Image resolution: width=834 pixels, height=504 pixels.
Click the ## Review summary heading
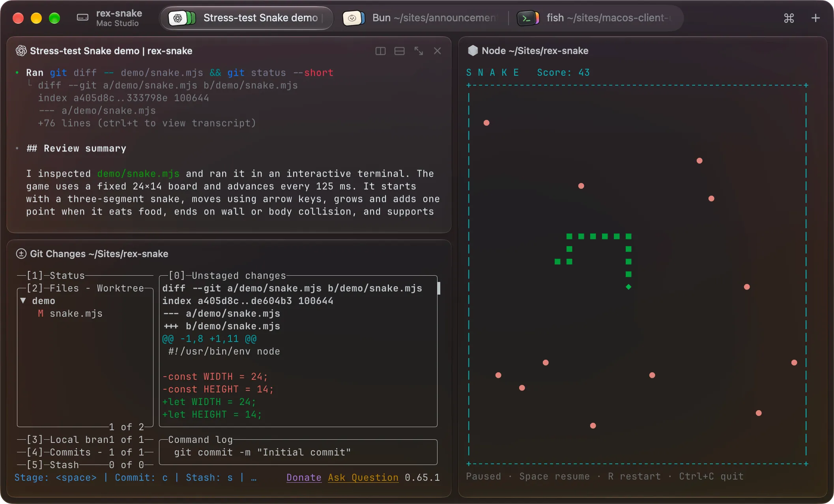coord(76,148)
